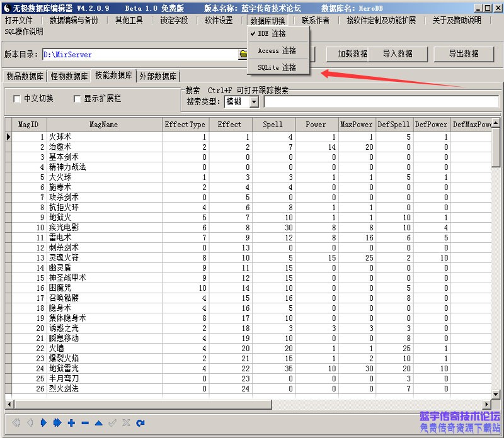Open the 数据编辑与备份 menu

click(x=74, y=20)
